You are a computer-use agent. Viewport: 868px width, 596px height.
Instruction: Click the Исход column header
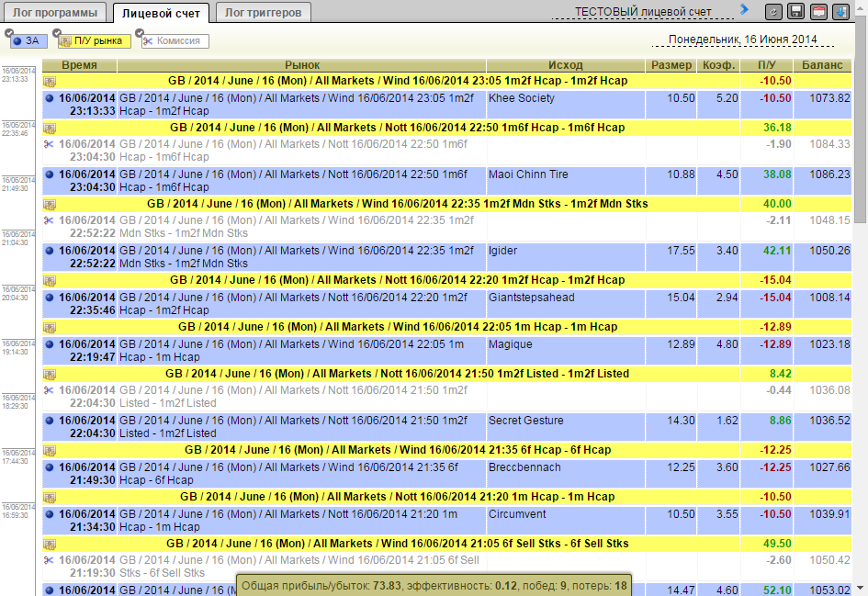tap(565, 65)
